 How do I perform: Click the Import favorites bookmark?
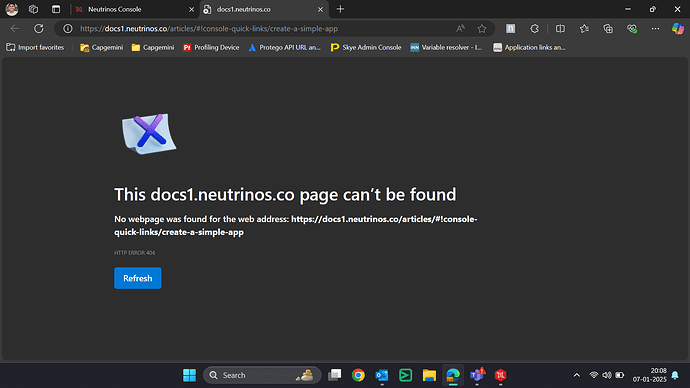(35, 47)
